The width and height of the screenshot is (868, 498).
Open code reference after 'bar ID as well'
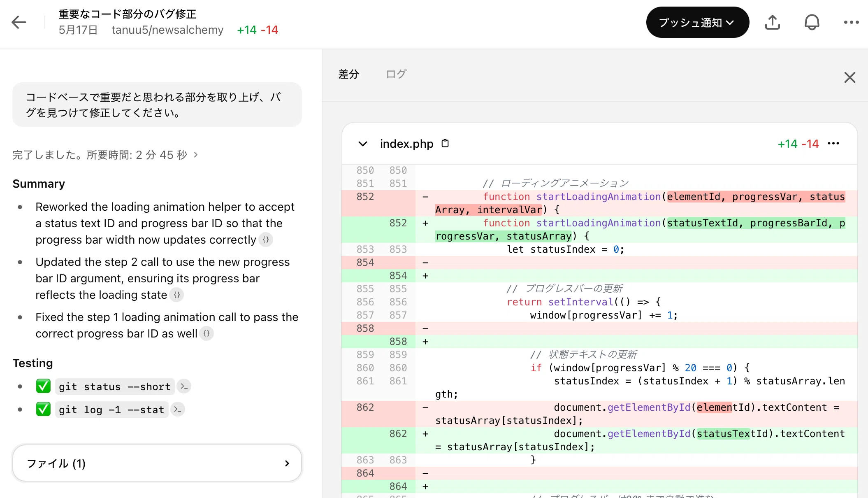(x=207, y=333)
